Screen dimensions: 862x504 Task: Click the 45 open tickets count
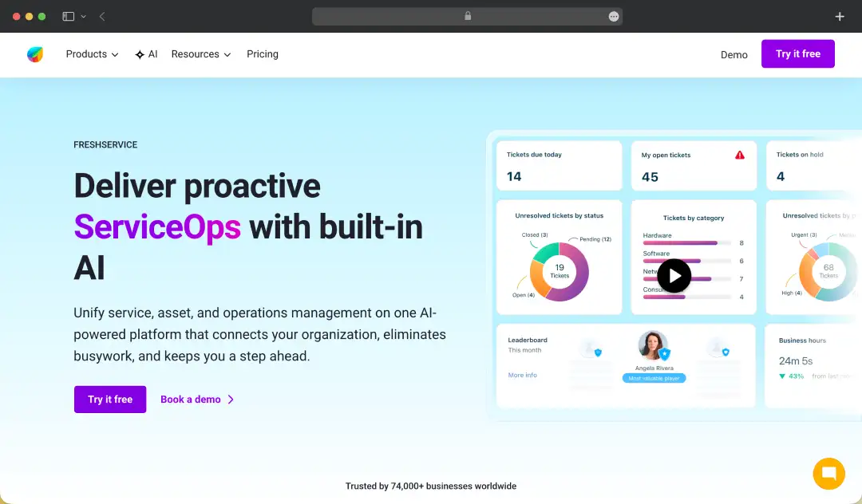coord(650,177)
